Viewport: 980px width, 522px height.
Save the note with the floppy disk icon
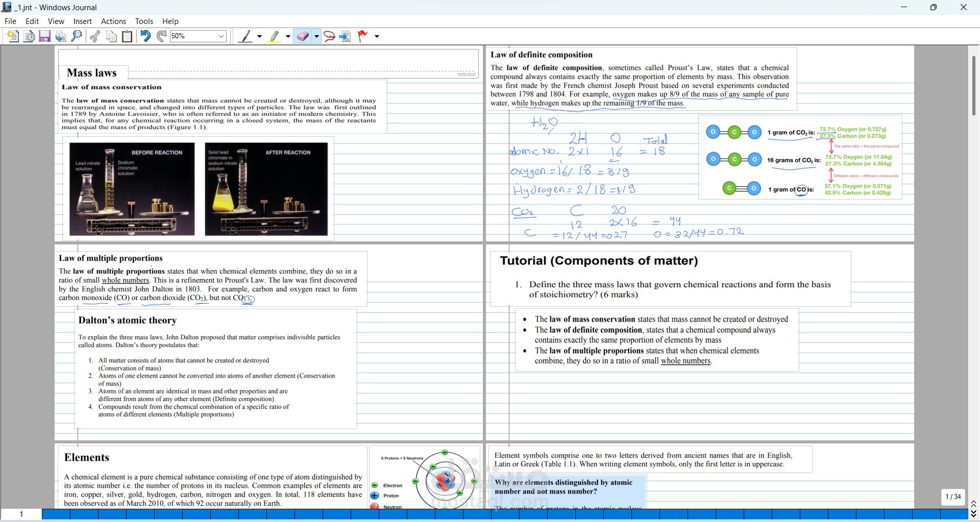click(x=45, y=36)
